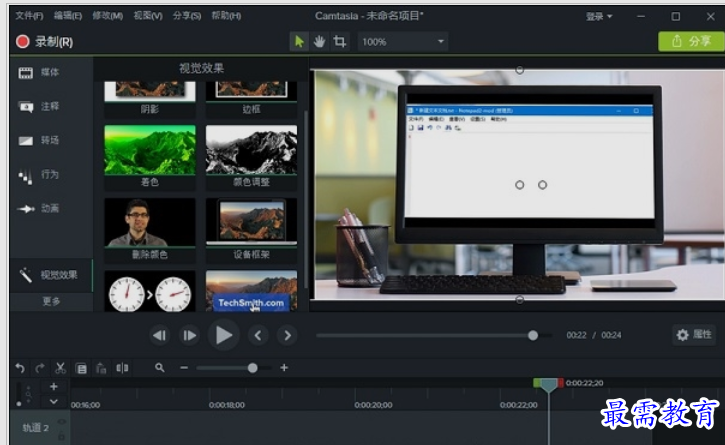Open the 视图(V) menu
Image resolution: width=725 pixels, height=445 pixels.
tap(148, 16)
